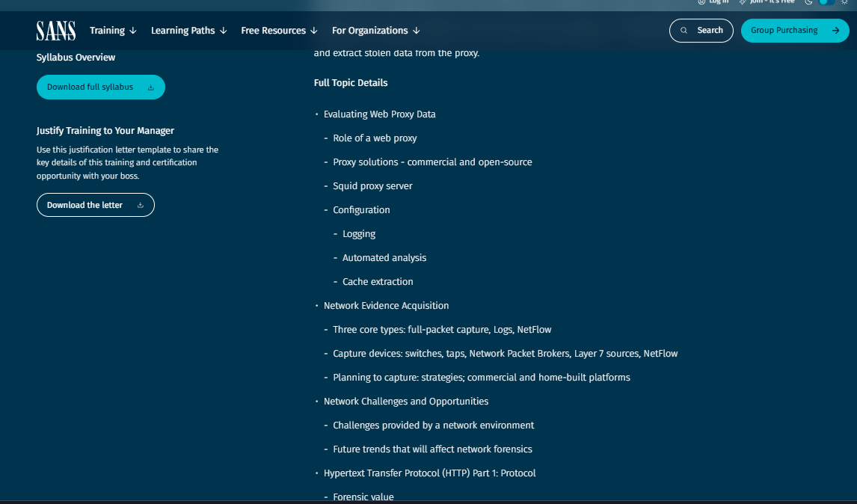Screen dimensions: 857x504
Task: Click Three core types line
Action: 442,330
